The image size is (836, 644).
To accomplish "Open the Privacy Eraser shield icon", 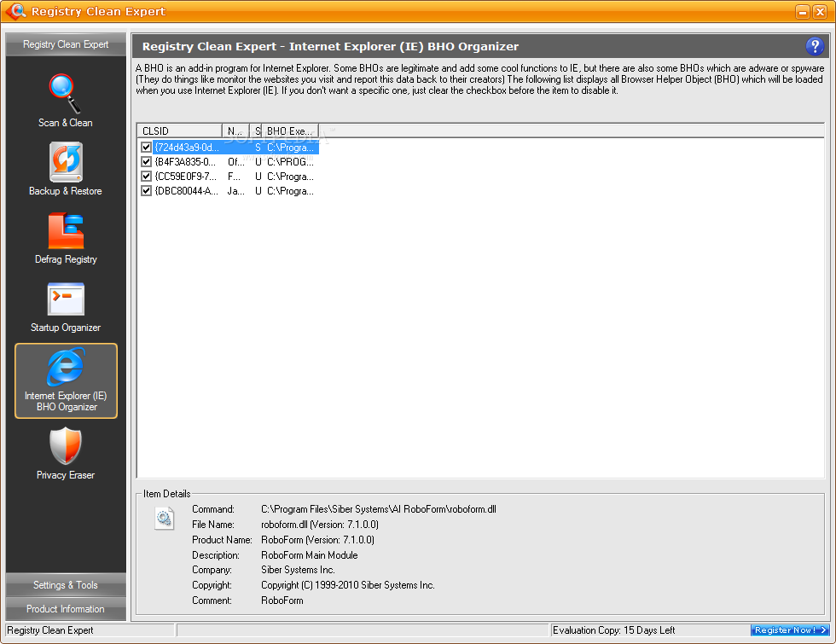I will tap(66, 445).
